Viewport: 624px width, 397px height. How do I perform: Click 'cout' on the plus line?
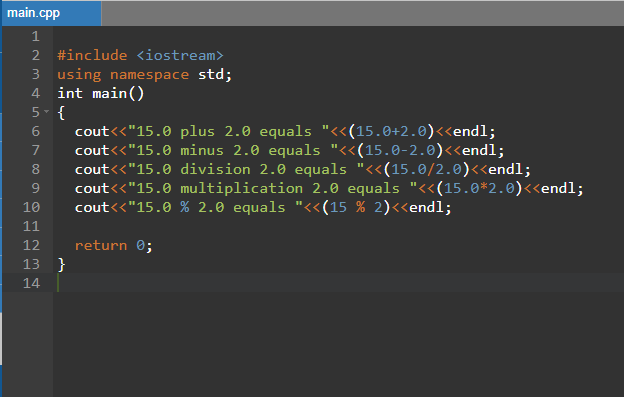pos(92,132)
